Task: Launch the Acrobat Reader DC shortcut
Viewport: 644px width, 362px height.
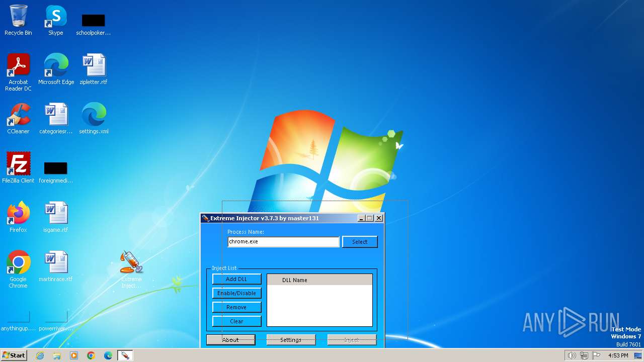Action: click(18, 72)
